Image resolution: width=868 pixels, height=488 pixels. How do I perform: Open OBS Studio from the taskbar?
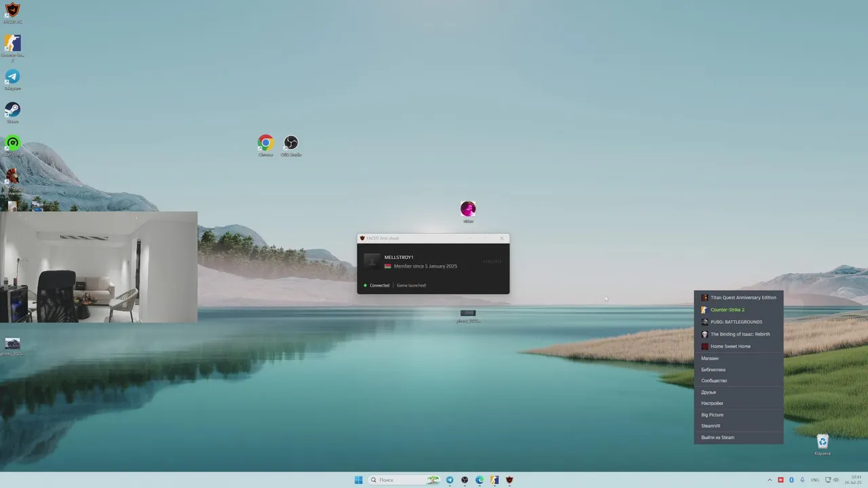465,480
